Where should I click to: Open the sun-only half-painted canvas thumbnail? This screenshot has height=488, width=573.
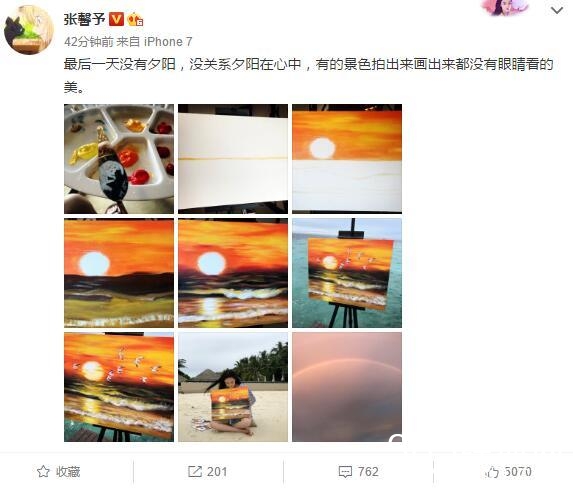coord(347,159)
